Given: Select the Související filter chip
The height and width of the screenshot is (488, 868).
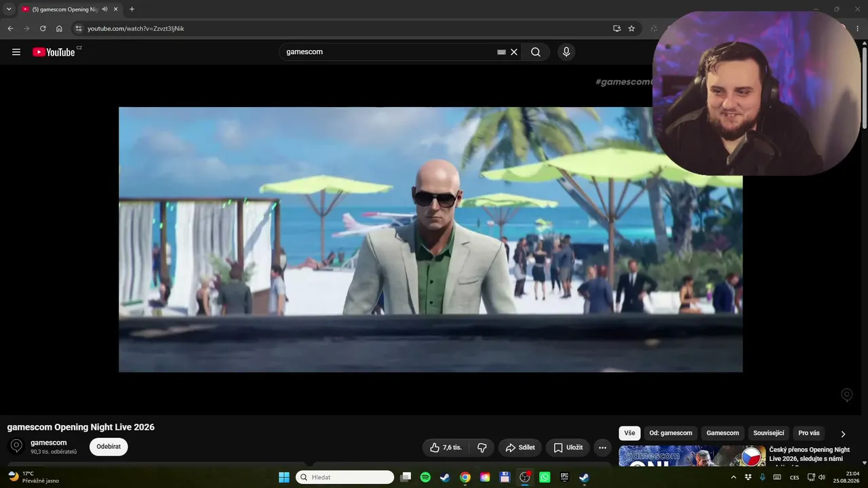Looking at the screenshot, I should pos(768,433).
